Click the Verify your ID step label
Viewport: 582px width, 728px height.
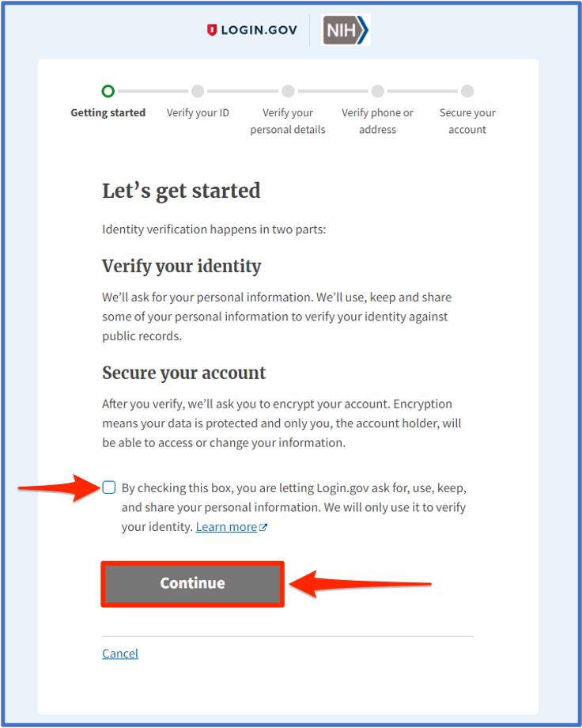[x=198, y=112]
